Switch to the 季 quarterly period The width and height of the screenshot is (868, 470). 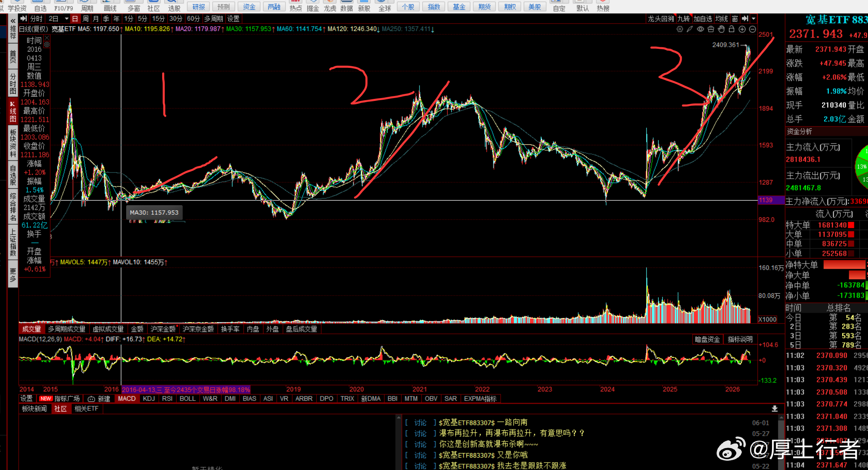click(106, 19)
